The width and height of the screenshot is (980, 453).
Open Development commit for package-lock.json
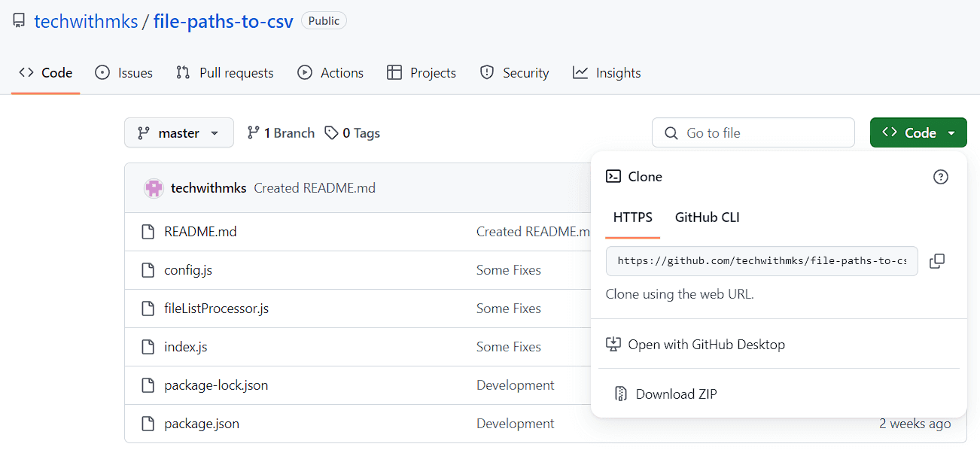click(x=516, y=385)
